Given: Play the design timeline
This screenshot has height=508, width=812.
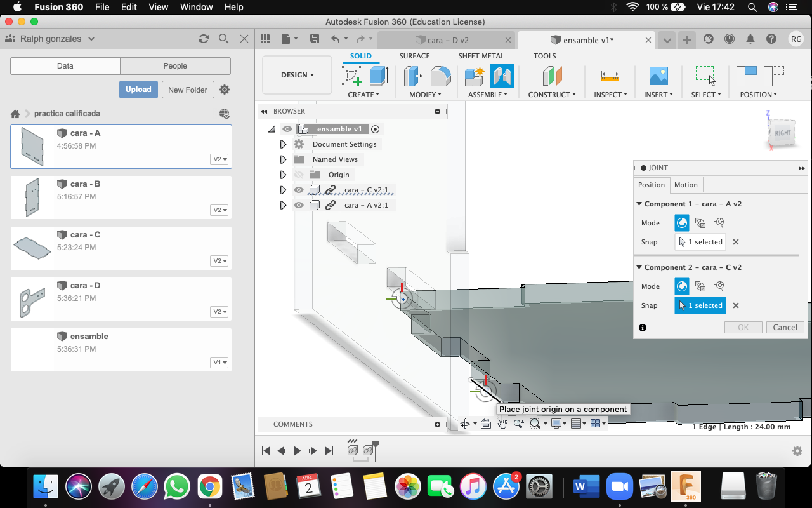Looking at the screenshot, I should click(297, 451).
